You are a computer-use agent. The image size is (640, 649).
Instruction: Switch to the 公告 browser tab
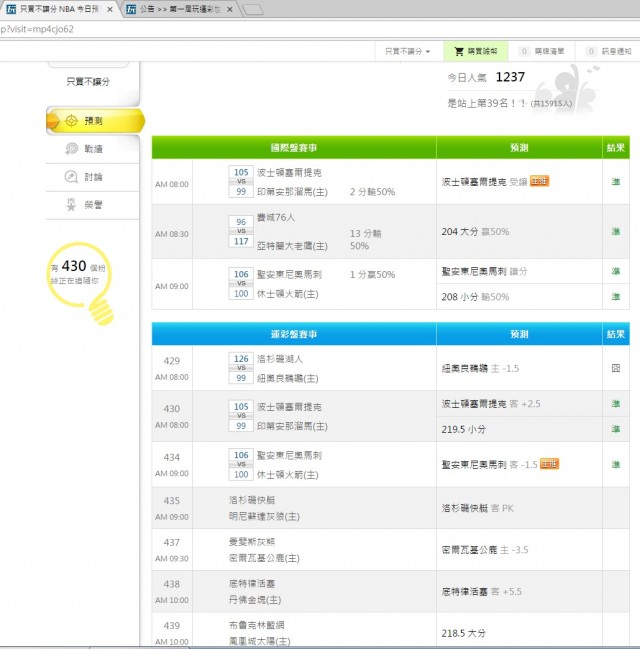[180, 9]
